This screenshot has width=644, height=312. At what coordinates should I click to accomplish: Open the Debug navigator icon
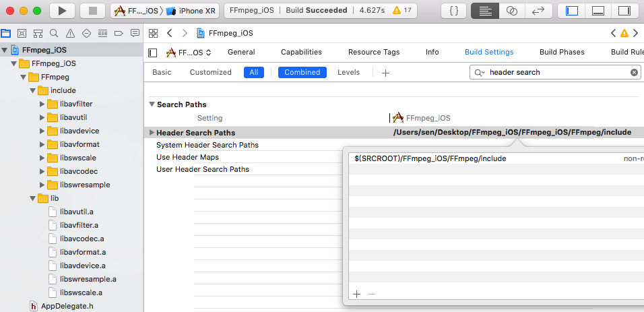pos(102,33)
